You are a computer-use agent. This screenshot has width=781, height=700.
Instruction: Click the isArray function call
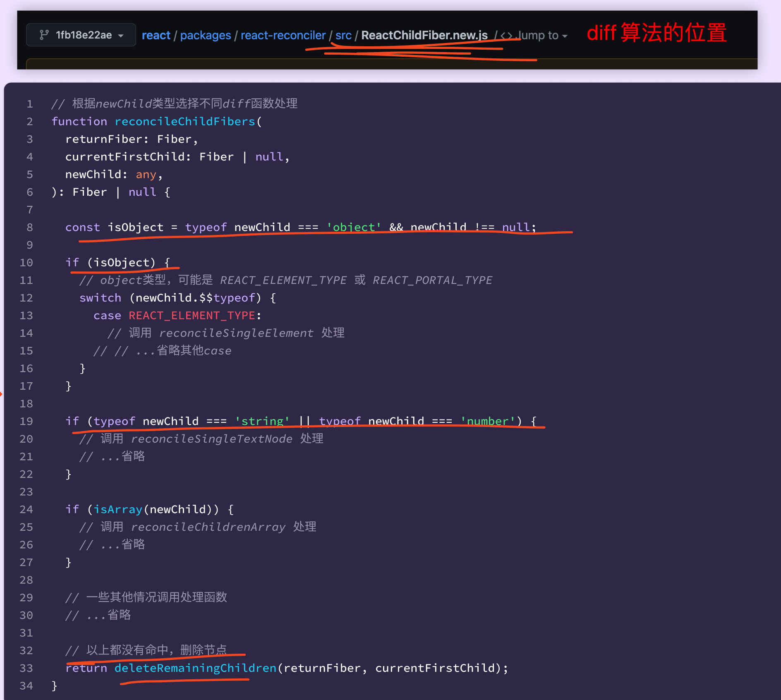pos(118,509)
